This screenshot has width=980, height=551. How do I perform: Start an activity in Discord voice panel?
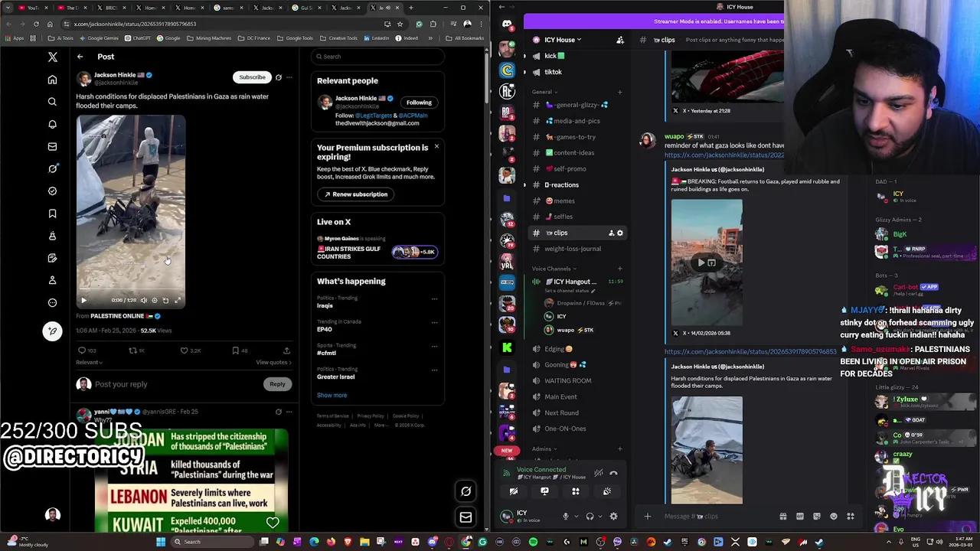click(576, 491)
